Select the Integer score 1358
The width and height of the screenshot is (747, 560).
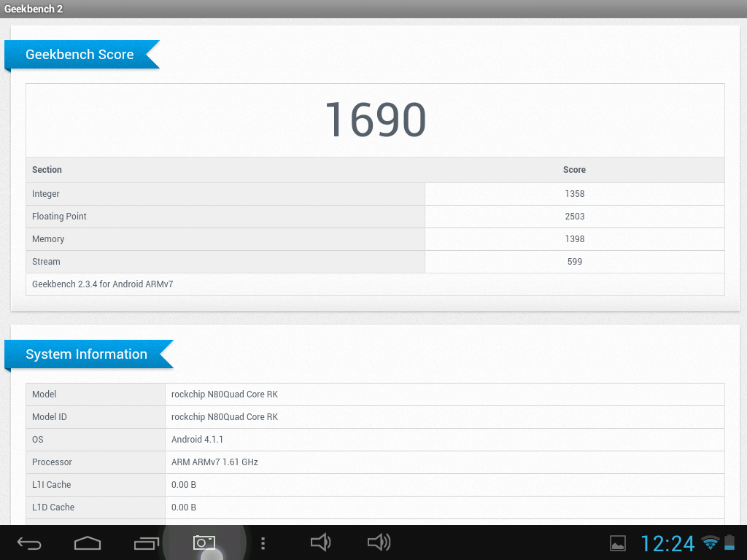[x=575, y=194]
